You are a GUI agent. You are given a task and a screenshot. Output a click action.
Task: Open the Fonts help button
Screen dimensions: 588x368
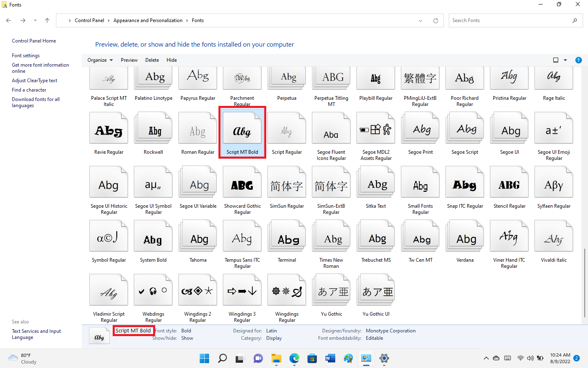578,60
